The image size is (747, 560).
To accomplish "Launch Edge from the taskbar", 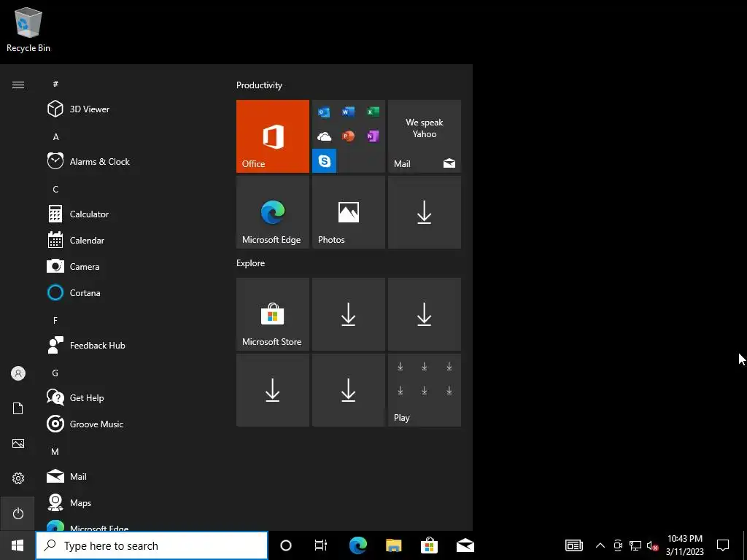I will pos(357,545).
